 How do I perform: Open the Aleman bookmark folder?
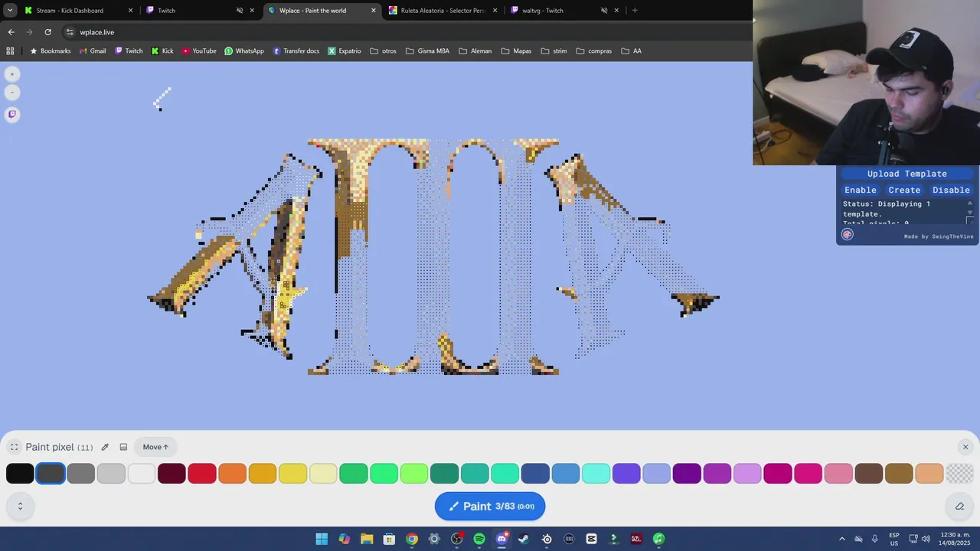pos(475,51)
